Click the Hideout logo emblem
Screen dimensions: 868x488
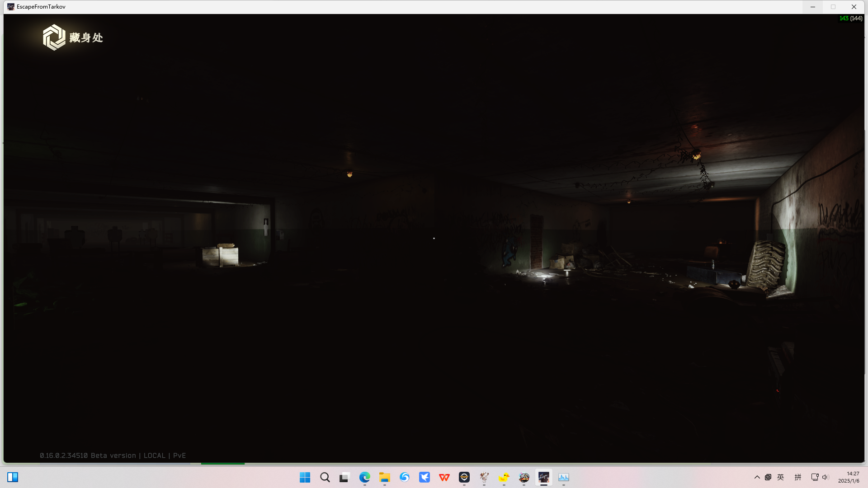(x=54, y=37)
